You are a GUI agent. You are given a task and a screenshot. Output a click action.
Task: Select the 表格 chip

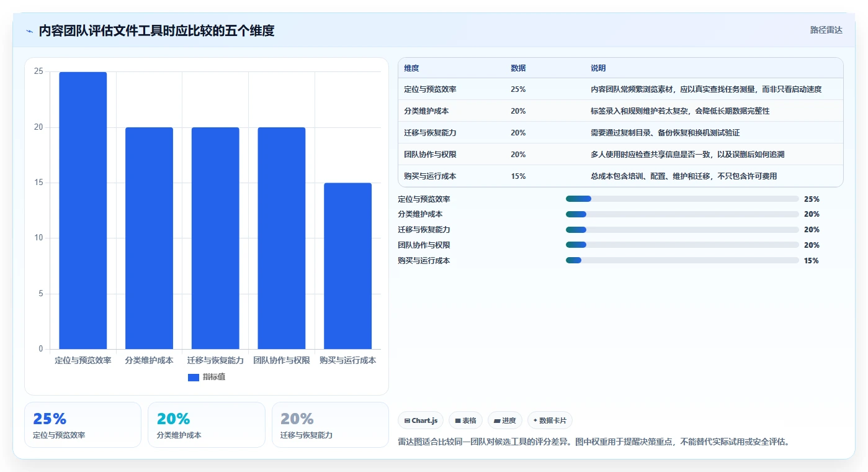(x=465, y=420)
